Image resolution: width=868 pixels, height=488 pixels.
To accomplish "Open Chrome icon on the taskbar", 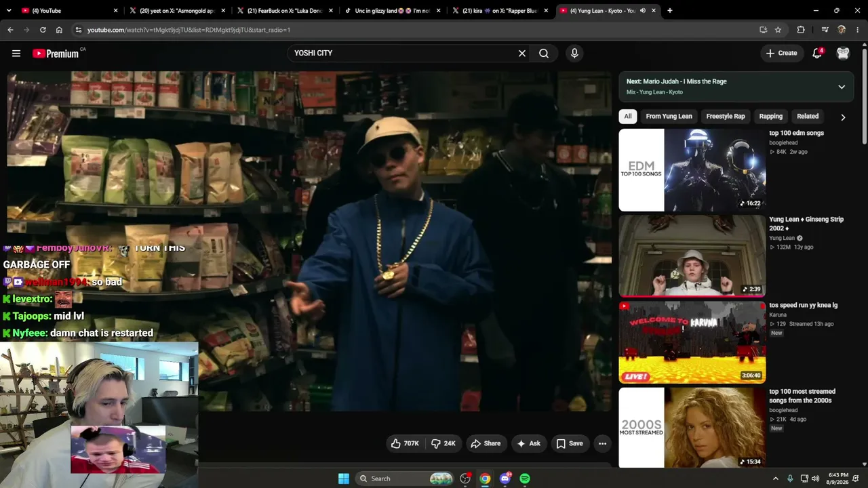I will point(485,479).
